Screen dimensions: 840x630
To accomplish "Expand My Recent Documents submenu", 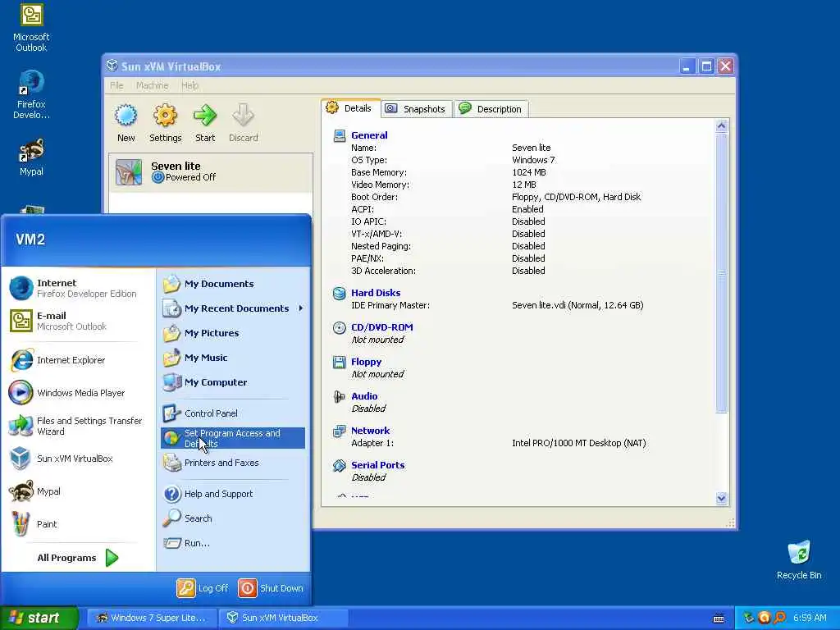I will [x=233, y=308].
